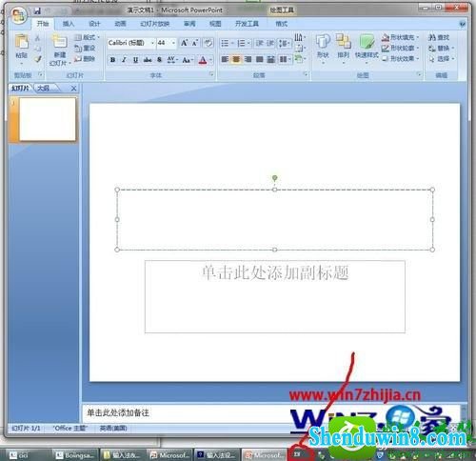The width and height of the screenshot is (476, 461).
Task: Align text right
Action: click(x=248, y=59)
